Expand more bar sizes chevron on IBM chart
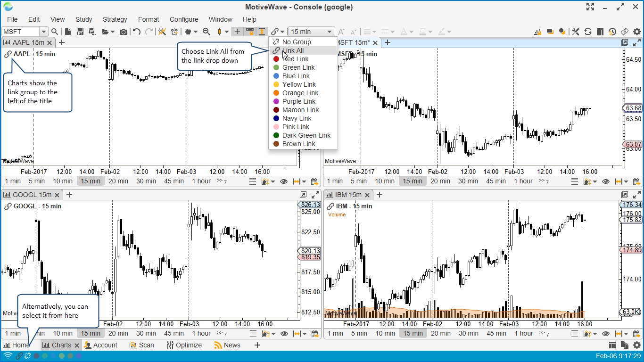 coord(544,333)
